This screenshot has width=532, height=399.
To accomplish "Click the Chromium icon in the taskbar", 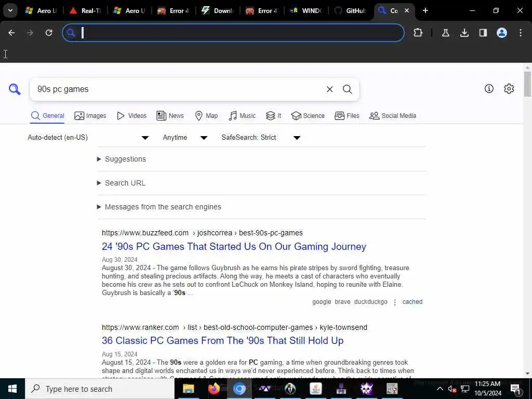I will point(239,389).
